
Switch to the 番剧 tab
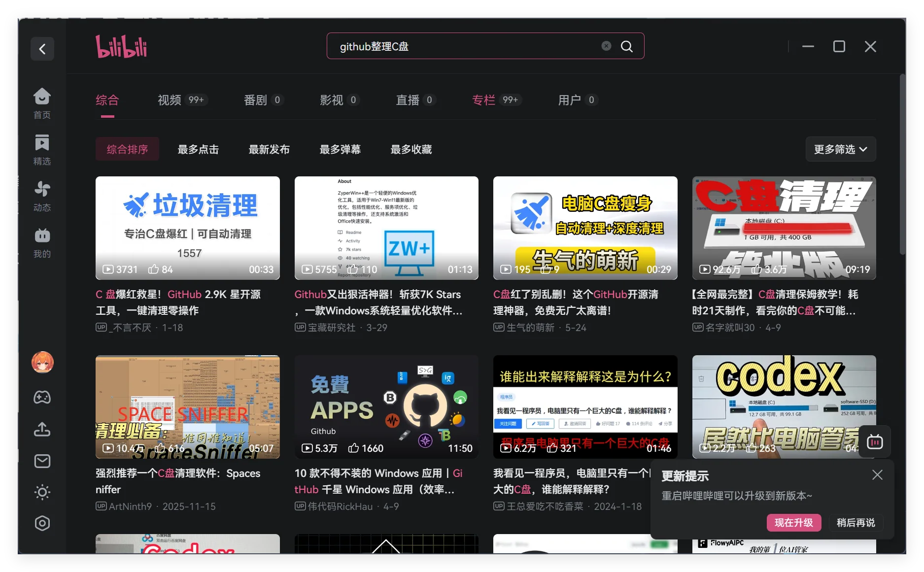click(x=263, y=100)
